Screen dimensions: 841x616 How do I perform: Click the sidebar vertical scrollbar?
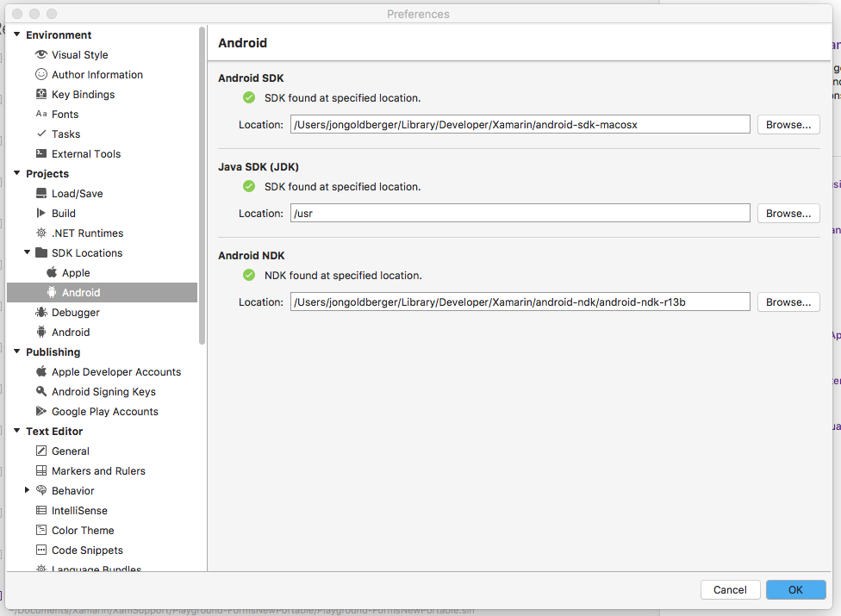coord(202,185)
